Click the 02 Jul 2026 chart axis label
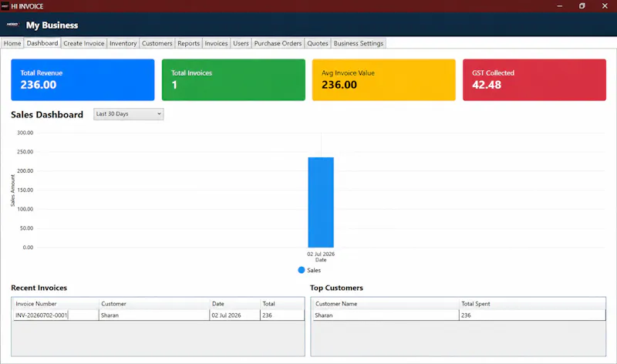The image size is (617, 364). [321, 254]
